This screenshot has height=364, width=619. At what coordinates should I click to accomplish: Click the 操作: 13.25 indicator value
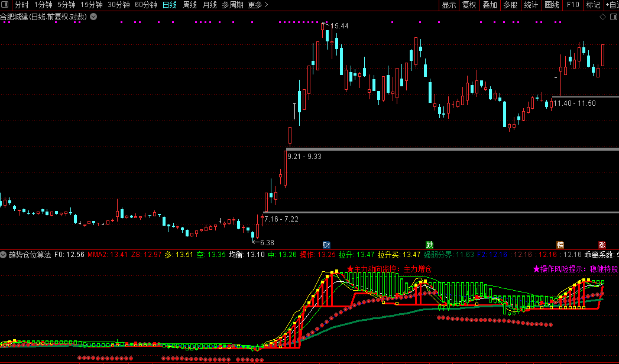tap(317, 255)
